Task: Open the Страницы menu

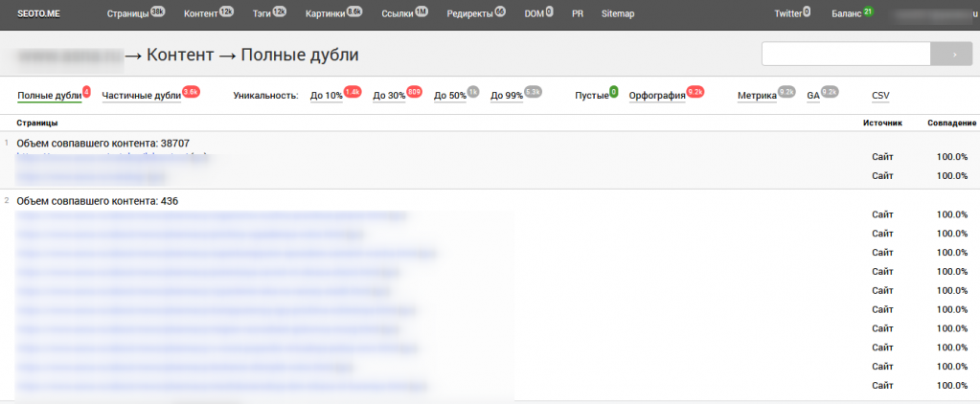Action: [127, 14]
